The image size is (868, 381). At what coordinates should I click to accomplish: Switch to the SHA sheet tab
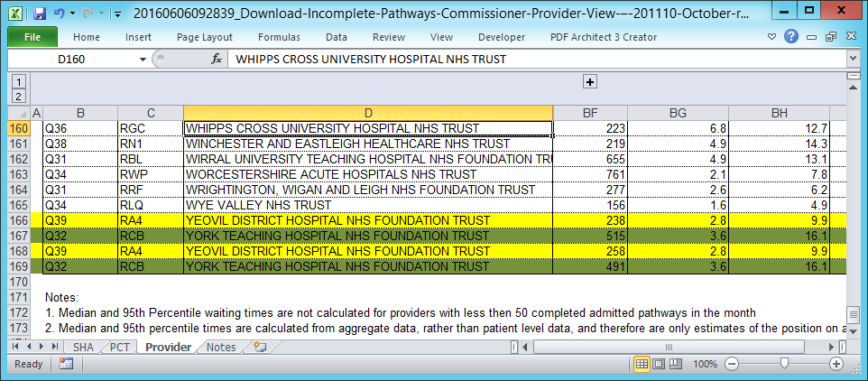tap(83, 348)
